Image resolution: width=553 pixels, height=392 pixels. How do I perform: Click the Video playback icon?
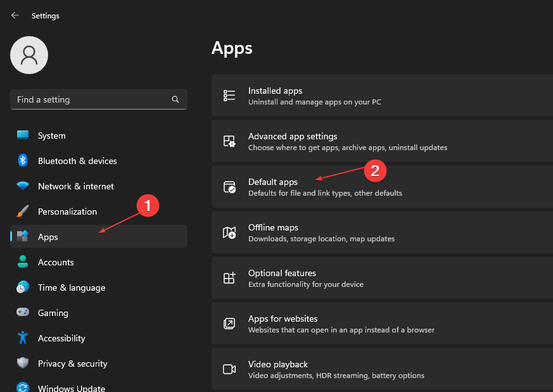[229, 369]
